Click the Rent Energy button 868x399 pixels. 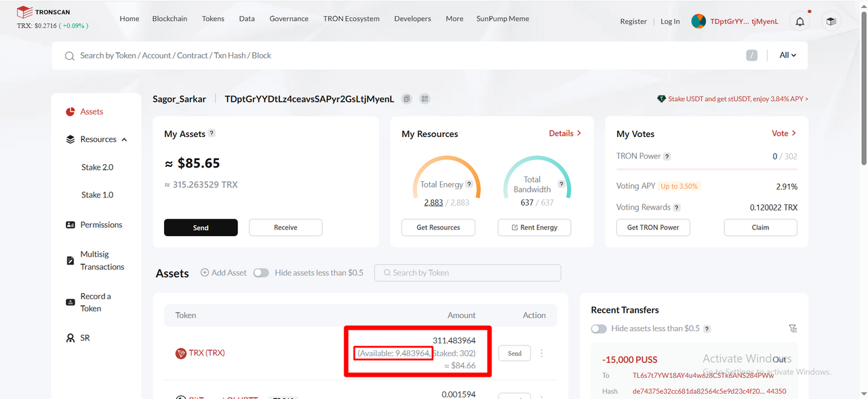pos(534,227)
